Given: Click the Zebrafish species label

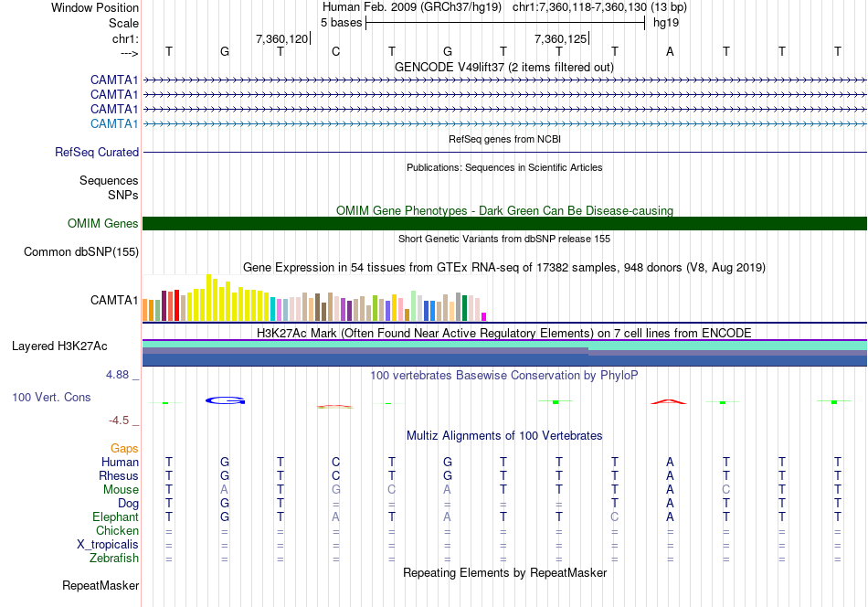Looking at the screenshot, I should coord(114,558).
